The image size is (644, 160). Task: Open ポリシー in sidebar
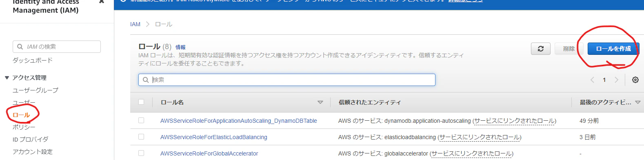coord(24,127)
